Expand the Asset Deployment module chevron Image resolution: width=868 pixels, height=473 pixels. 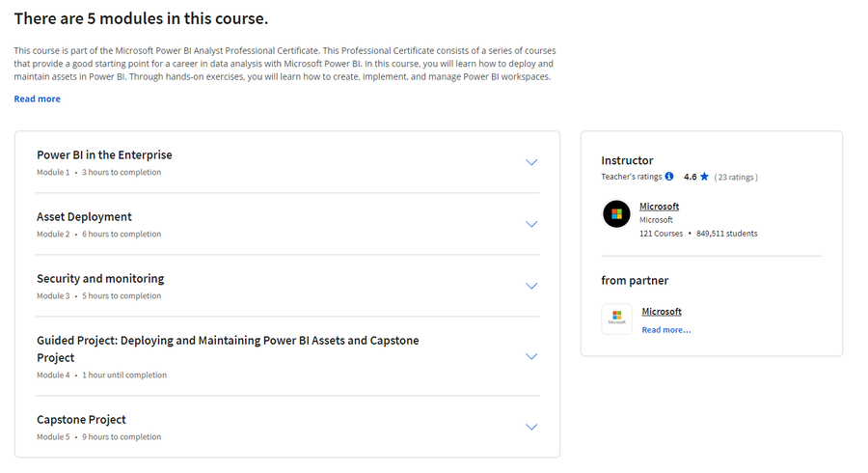click(531, 224)
